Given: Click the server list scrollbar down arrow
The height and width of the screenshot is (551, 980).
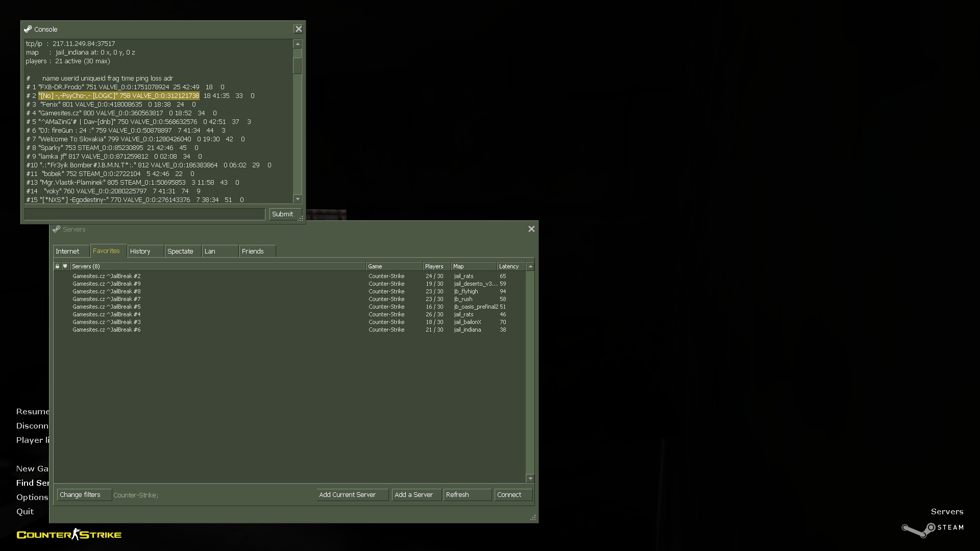Looking at the screenshot, I should [x=530, y=478].
